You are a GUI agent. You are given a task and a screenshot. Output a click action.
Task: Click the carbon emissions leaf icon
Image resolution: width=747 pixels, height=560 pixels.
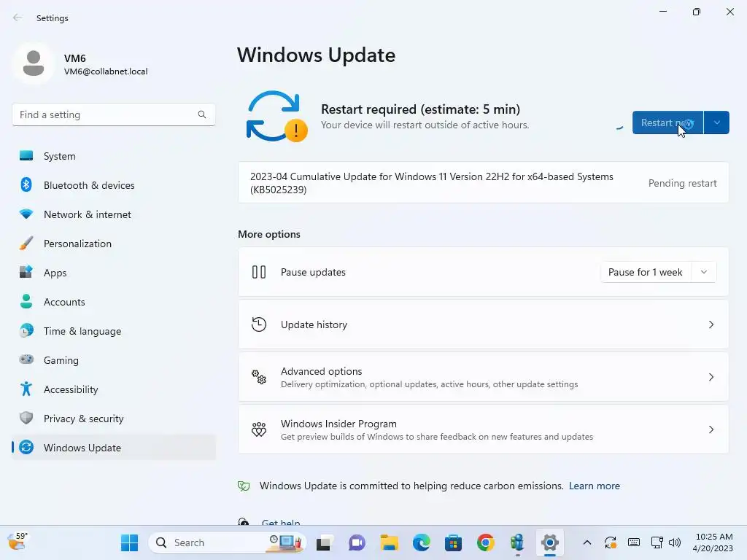[x=244, y=486]
